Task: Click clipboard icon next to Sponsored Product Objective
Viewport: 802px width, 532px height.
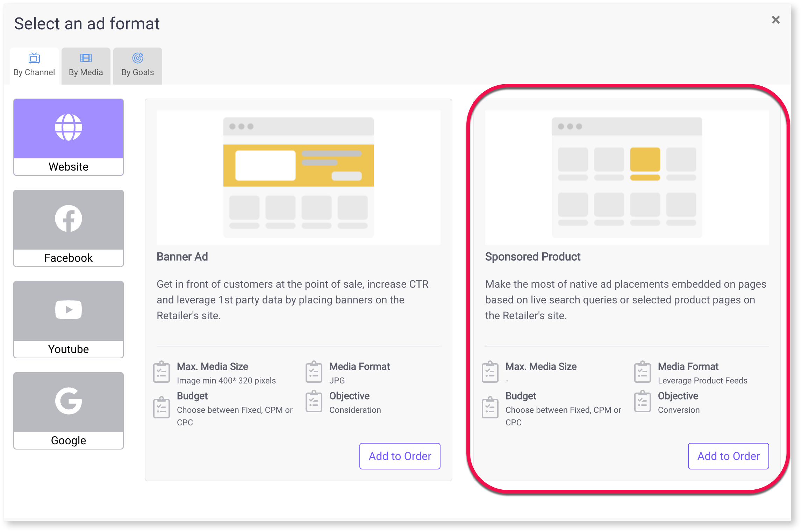Action: [643, 402]
